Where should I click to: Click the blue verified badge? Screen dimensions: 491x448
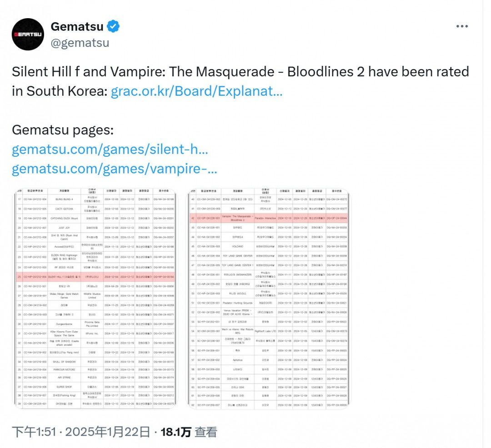113,27
